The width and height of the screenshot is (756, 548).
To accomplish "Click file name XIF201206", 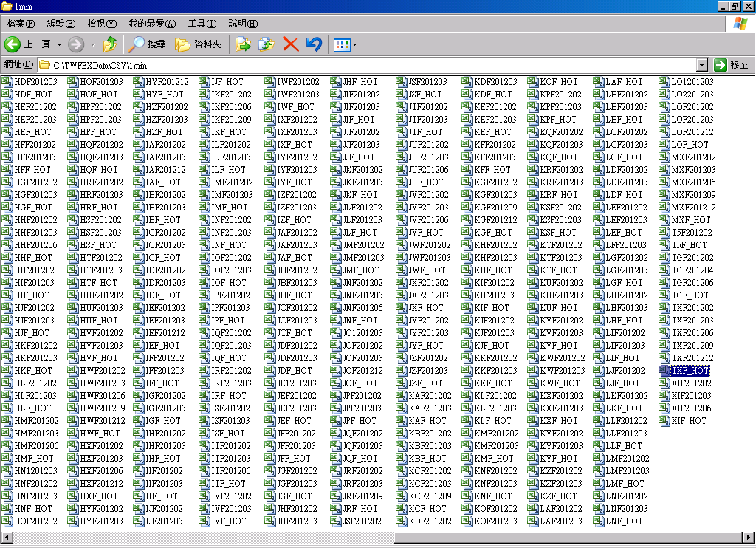I will (691, 408).
